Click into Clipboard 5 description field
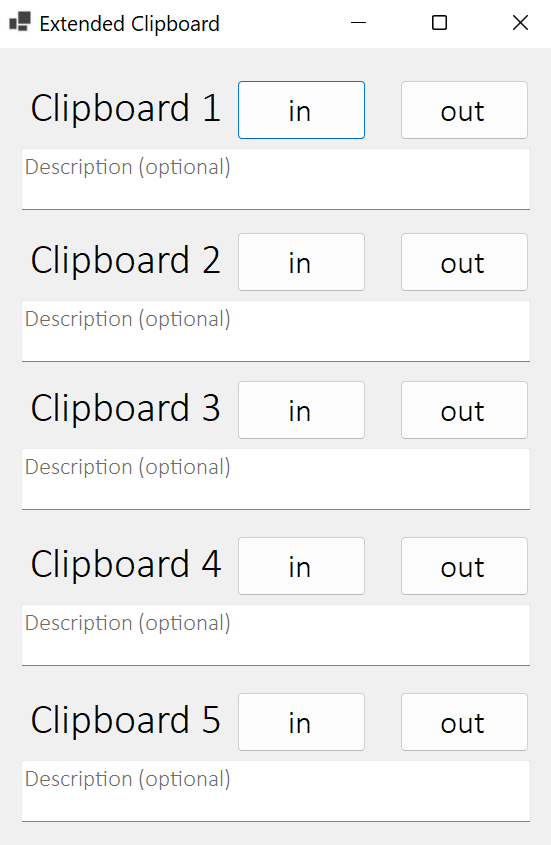The image size is (551, 845). click(276, 791)
